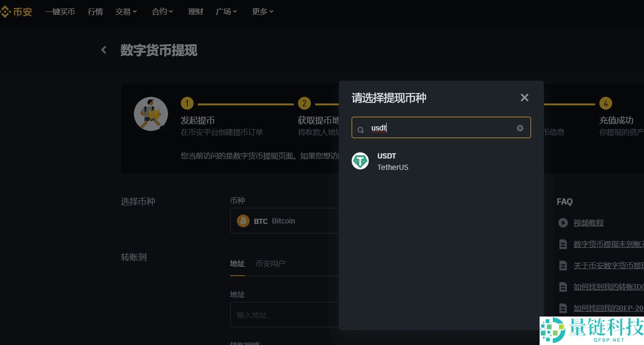Click the Binance logo icon
The height and width of the screenshot is (345, 644).
[x=6, y=11]
